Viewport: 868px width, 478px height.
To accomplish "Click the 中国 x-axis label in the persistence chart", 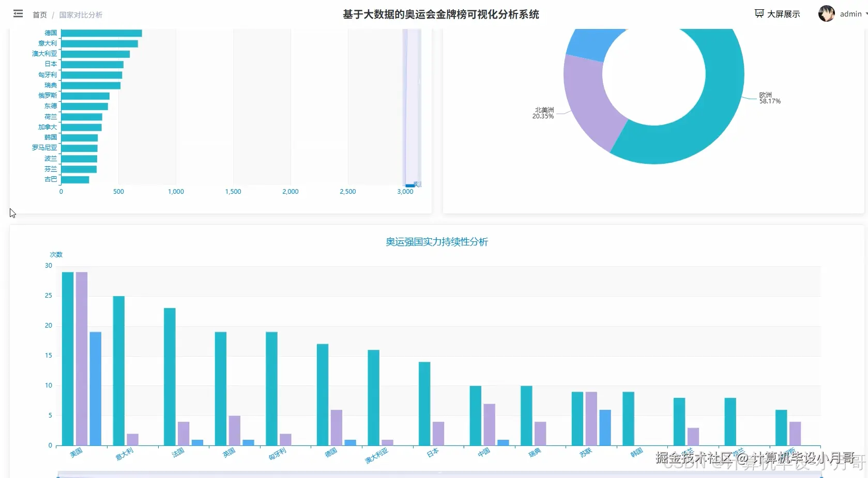I will pos(484,453).
